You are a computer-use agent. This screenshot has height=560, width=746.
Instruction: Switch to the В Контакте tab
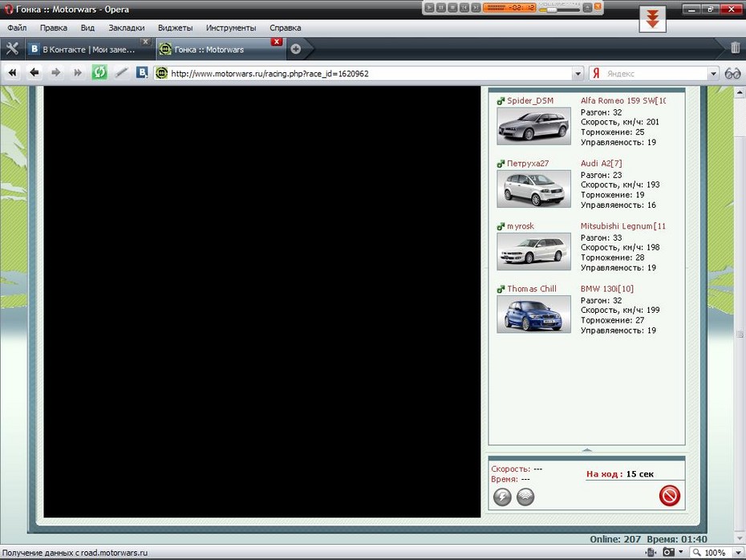pos(89,49)
